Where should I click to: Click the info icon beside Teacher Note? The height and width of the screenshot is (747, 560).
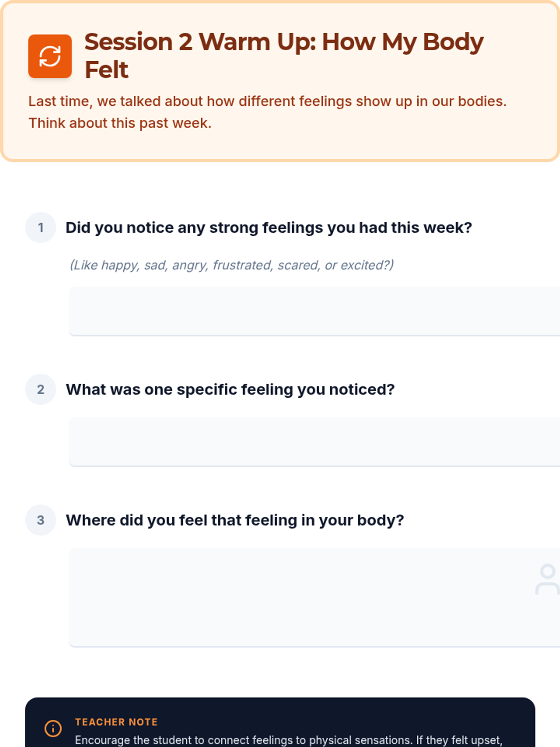(53, 728)
